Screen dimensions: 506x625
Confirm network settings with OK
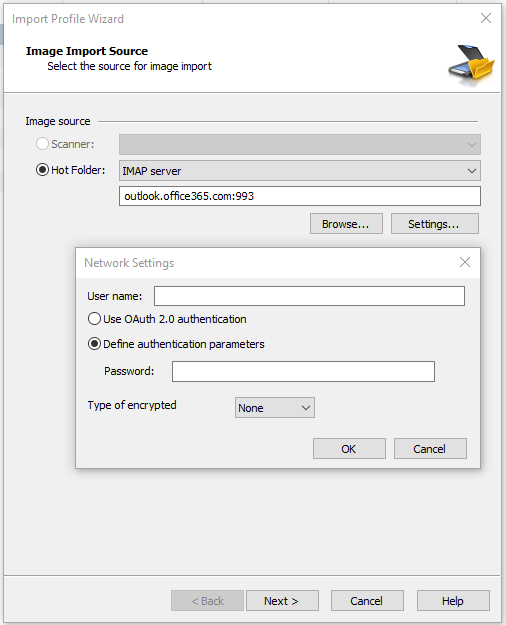coord(349,449)
